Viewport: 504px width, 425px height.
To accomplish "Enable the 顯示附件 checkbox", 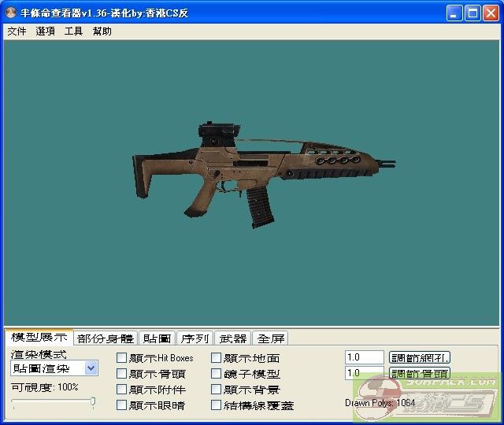I will point(121,390).
